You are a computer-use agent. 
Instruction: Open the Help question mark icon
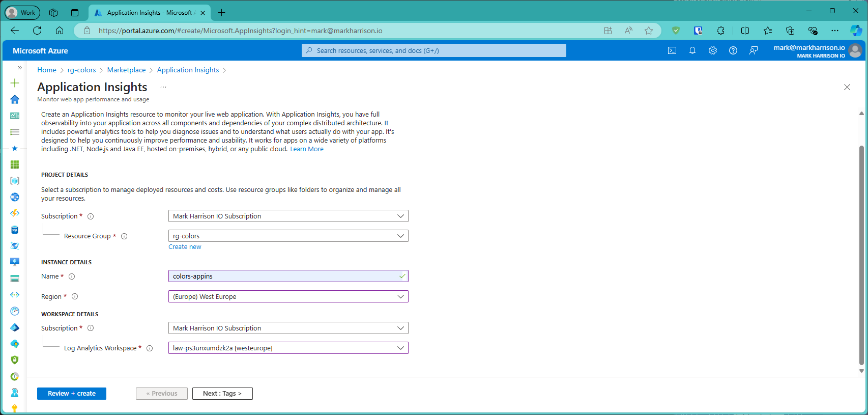pyautogui.click(x=733, y=50)
